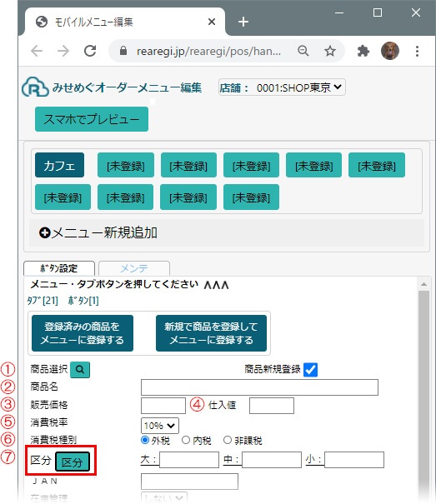Click the タブ[21] label text
Image resolution: width=436 pixels, height=504 pixels.
[x=43, y=301]
